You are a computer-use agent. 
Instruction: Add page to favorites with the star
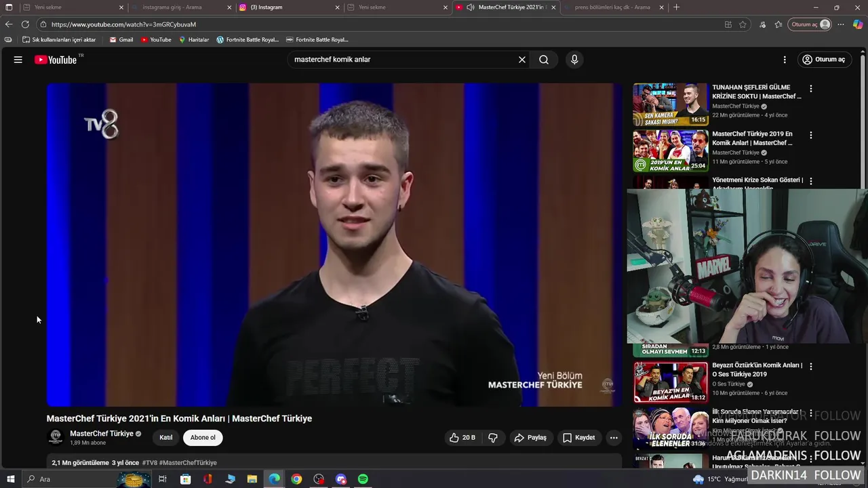click(743, 24)
